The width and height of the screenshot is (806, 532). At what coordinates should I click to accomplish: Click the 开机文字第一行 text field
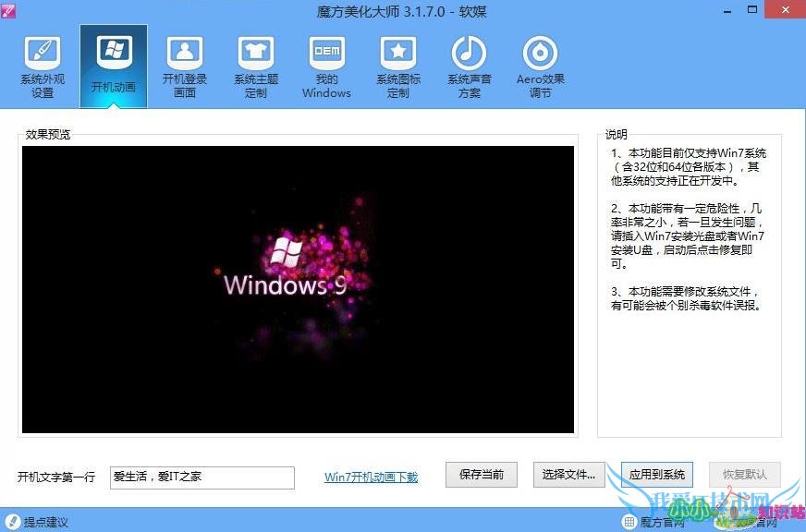coord(202,478)
